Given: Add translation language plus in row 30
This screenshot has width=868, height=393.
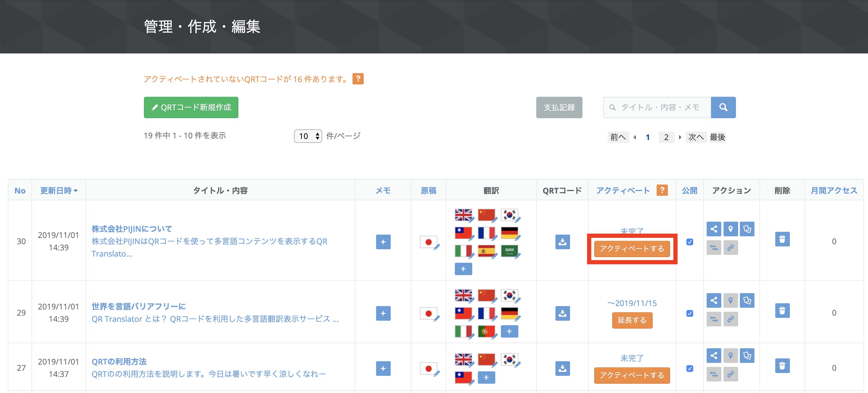Looking at the screenshot, I should click(x=463, y=269).
